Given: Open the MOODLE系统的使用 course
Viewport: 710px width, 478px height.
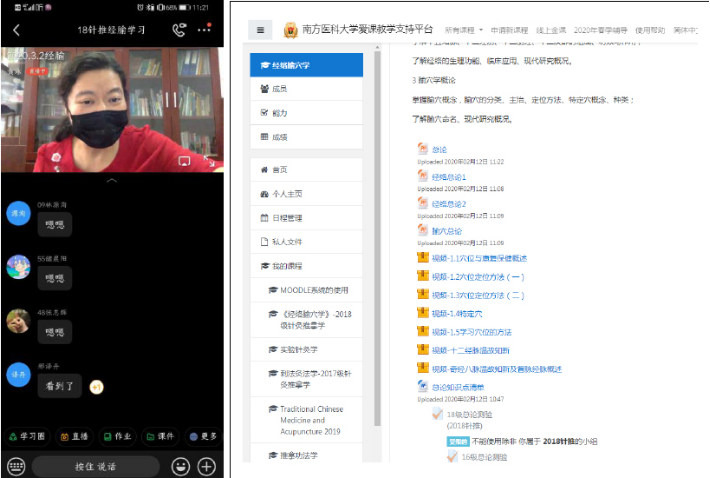Looking at the screenshot, I should point(307,290).
